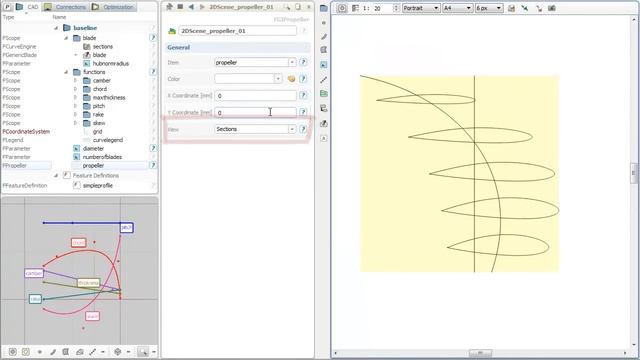The width and height of the screenshot is (640, 360).
Task: Select the simpleprofile feature definition
Action: coord(98,185)
